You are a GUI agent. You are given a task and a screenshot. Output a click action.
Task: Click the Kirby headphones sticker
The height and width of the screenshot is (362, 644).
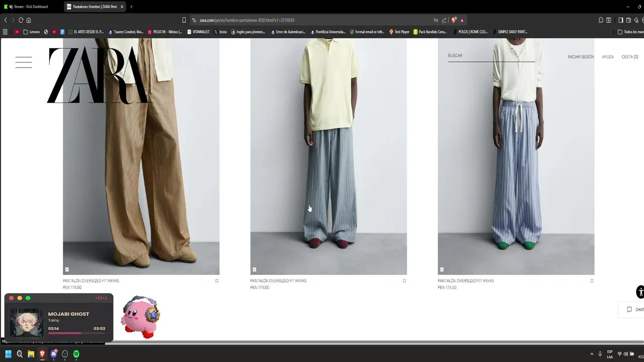140,317
